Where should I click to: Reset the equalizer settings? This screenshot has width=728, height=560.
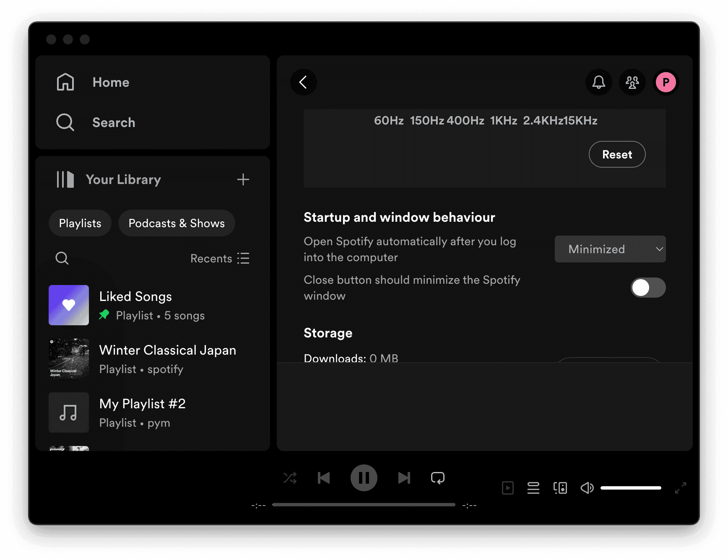pyautogui.click(x=617, y=154)
